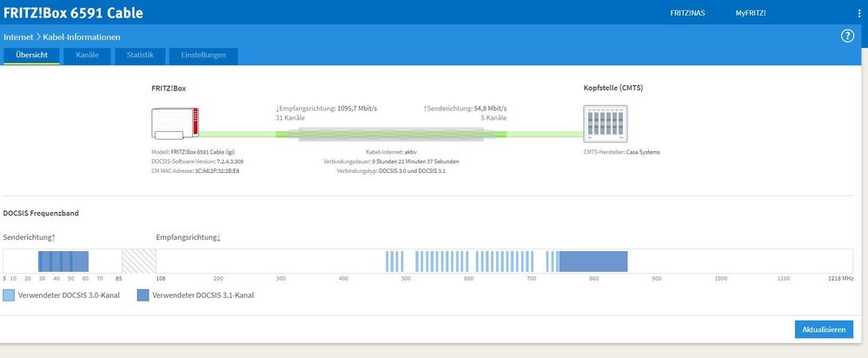
Task: Open the Statistik tab
Action: point(140,56)
